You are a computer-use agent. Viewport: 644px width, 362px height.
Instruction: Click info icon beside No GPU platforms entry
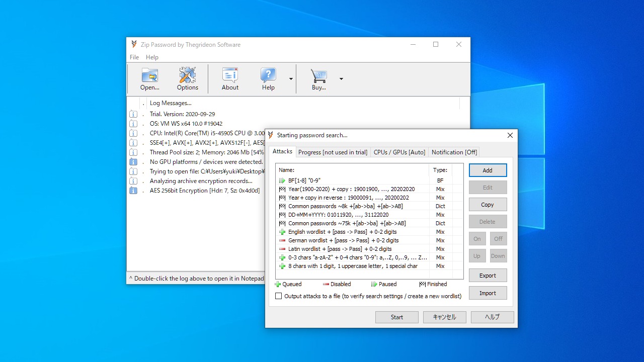pyautogui.click(x=133, y=162)
